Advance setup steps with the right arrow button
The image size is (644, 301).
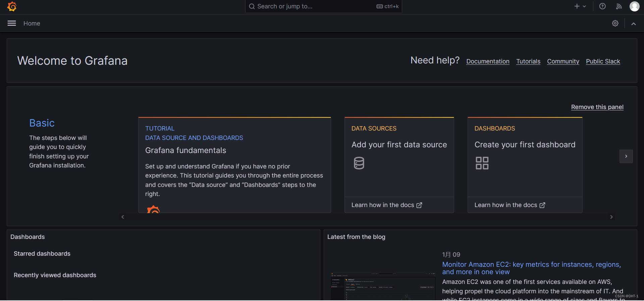click(x=626, y=156)
